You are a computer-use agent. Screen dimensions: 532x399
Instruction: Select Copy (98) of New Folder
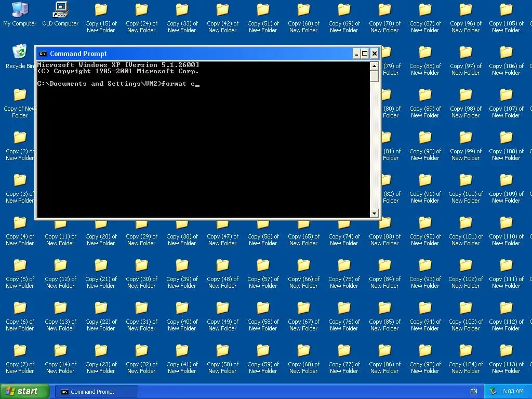point(465,103)
